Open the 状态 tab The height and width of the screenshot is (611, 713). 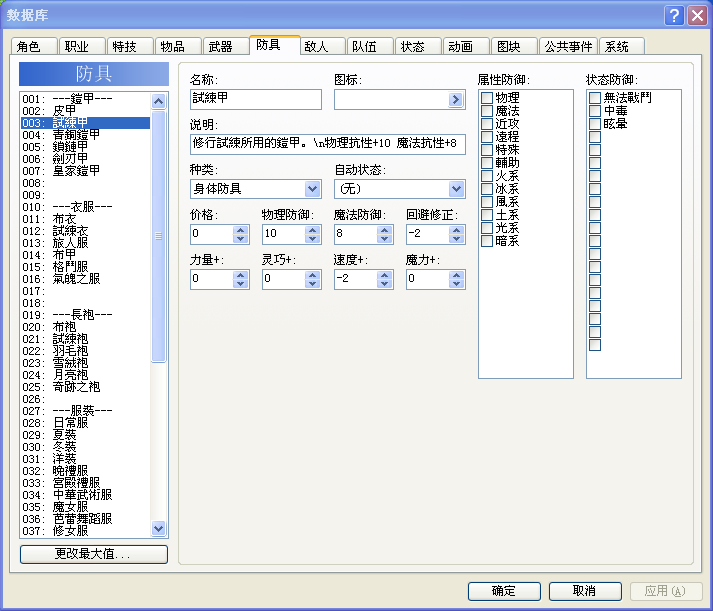418,46
